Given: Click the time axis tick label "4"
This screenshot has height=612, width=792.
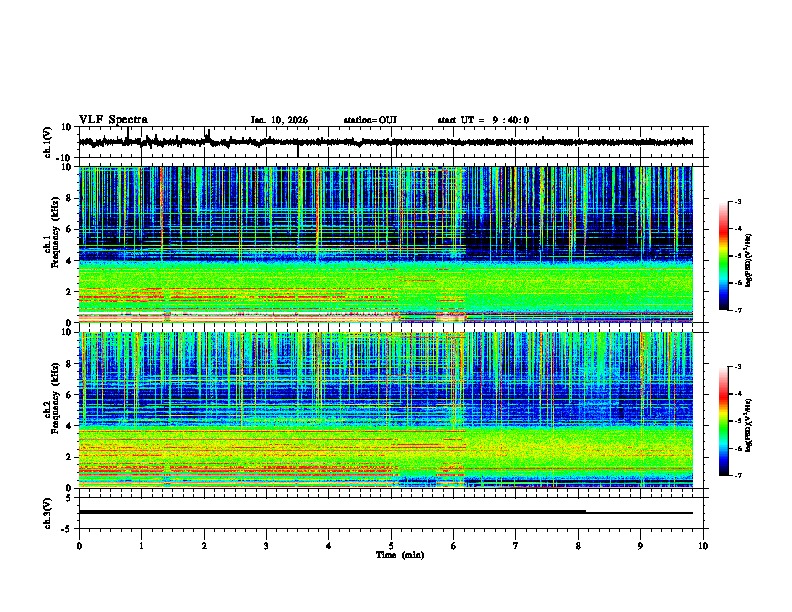Looking at the screenshot, I should point(329,546).
